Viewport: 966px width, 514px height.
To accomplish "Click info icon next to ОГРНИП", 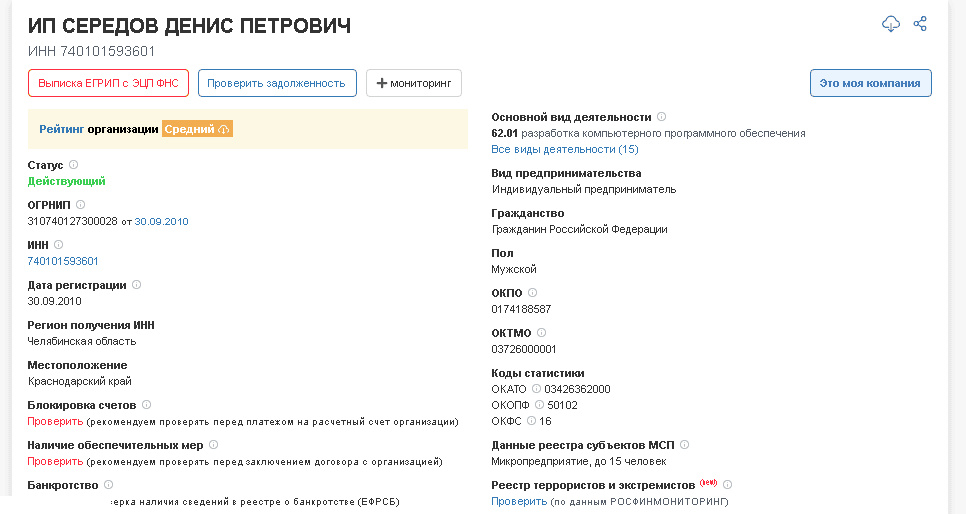I will pos(81,205).
